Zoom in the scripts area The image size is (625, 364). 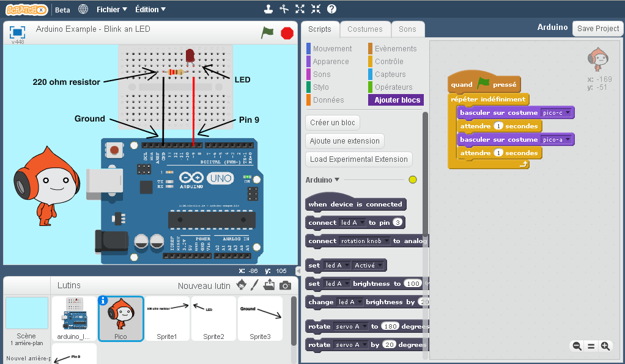pyautogui.click(x=605, y=346)
